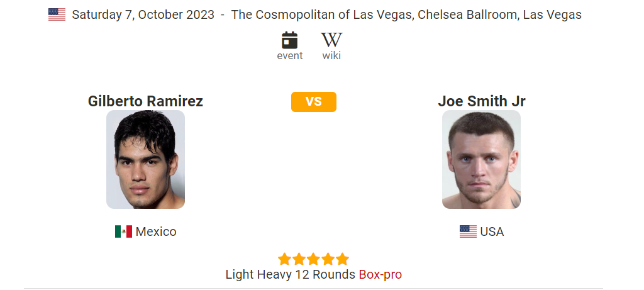Screen dimensions: 644x290
Task: Select the fourth rating star
Action: (x=328, y=259)
